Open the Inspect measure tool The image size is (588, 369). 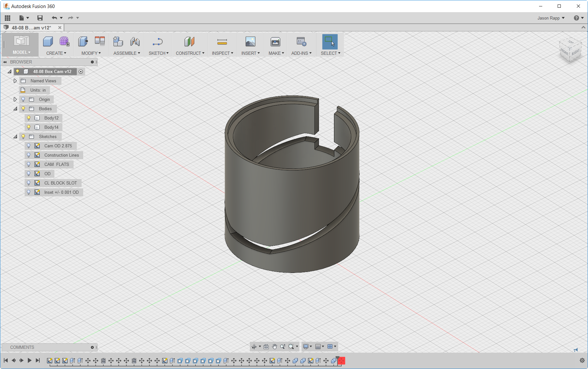tap(222, 45)
